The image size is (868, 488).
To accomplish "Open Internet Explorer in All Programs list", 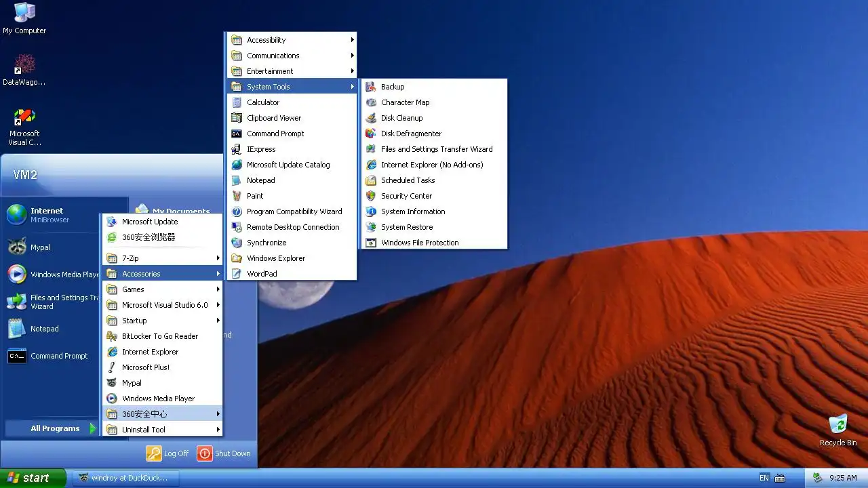I will (163, 352).
